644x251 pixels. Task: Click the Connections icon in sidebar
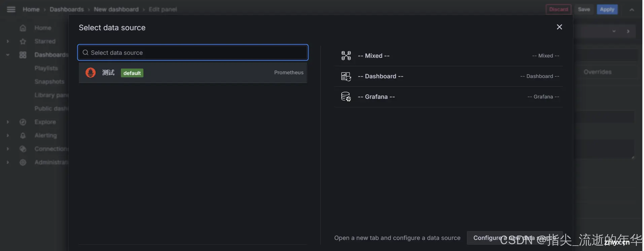23,149
